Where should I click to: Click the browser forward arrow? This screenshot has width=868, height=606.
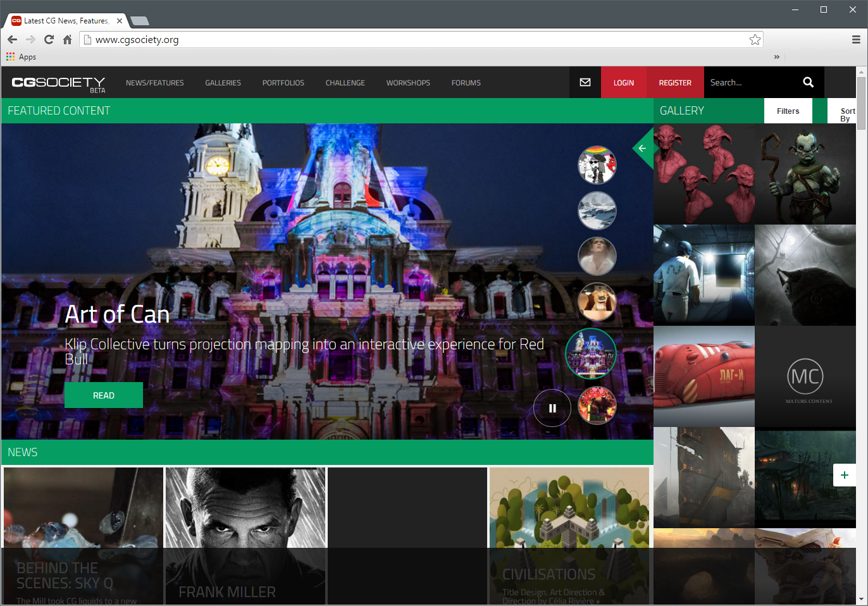point(30,40)
